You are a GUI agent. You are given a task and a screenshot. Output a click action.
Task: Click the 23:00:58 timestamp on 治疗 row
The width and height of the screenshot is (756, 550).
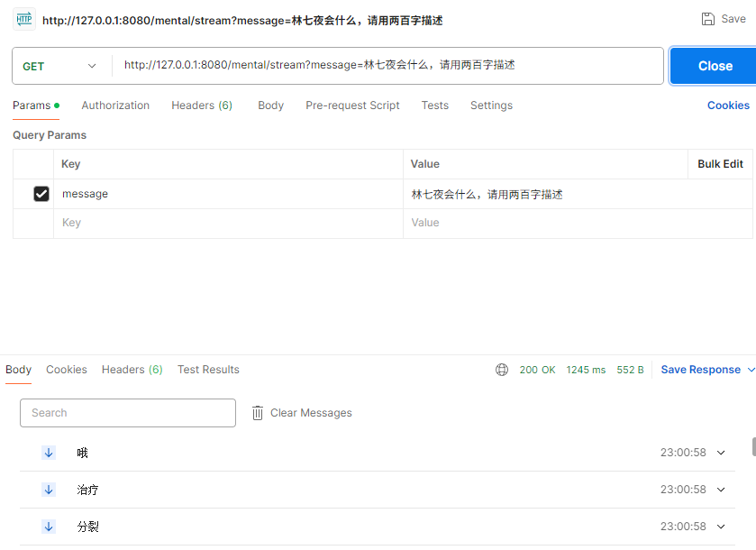click(x=683, y=490)
